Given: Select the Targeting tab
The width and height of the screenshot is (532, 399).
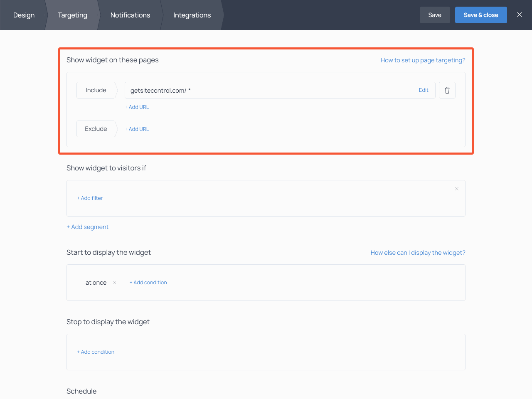Looking at the screenshot, I should [72, 15].
